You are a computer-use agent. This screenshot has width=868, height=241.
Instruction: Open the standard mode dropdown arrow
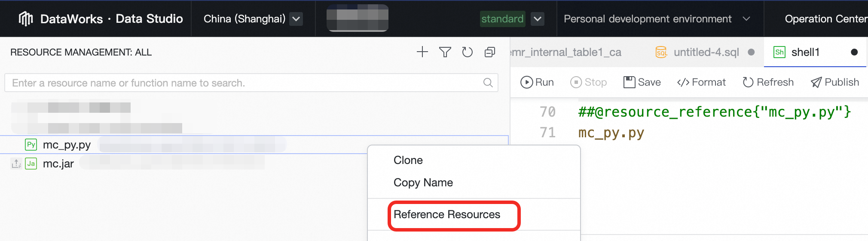coord(538,19)
